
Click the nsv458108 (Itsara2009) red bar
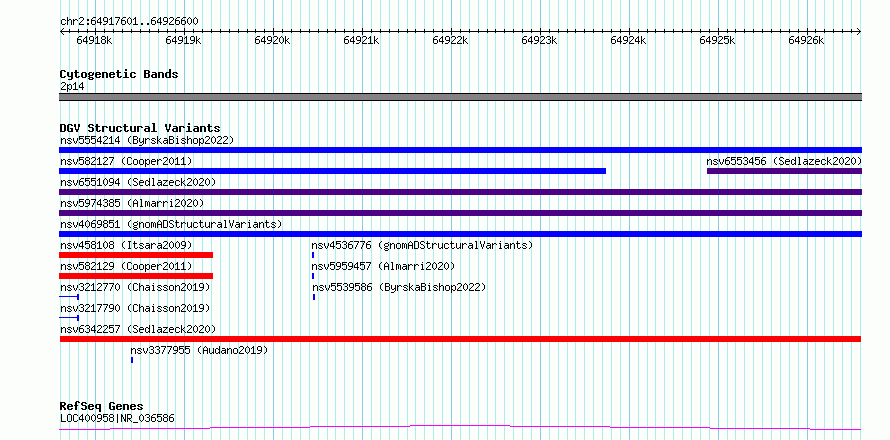pyautogui.click(x=136, y=255)
